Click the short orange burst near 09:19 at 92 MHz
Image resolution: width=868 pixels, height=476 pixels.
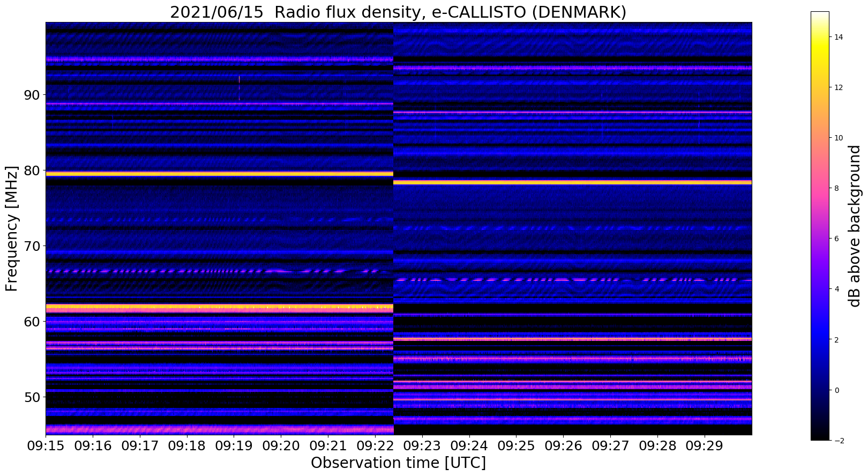(239, 79)
